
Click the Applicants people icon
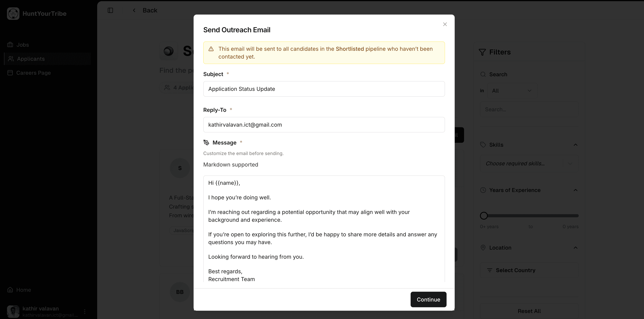(11, 59)
